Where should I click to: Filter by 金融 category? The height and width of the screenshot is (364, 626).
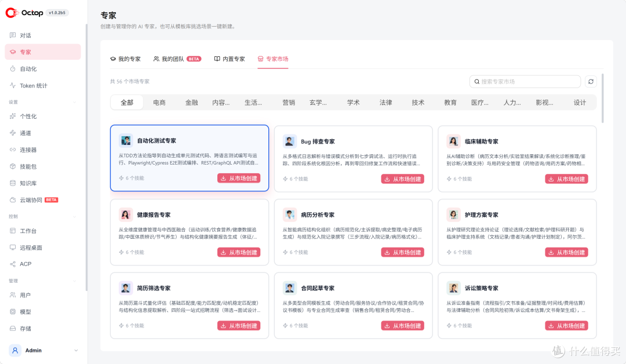point(192,103)
